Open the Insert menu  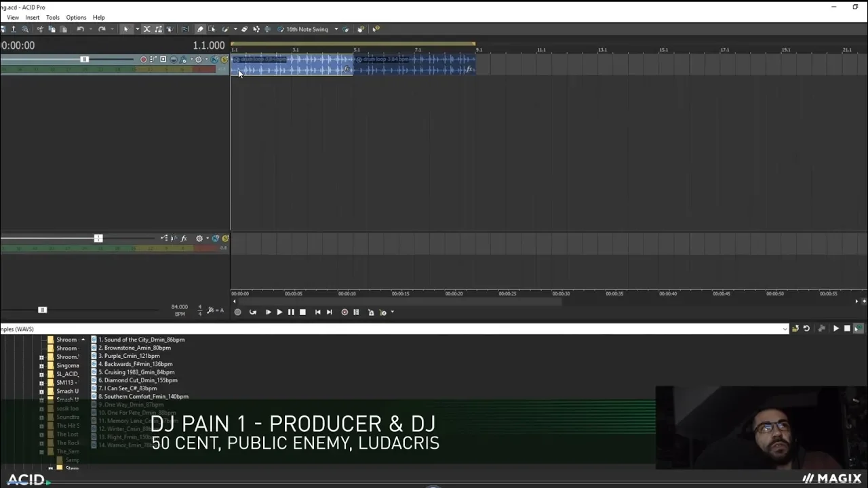33,18
